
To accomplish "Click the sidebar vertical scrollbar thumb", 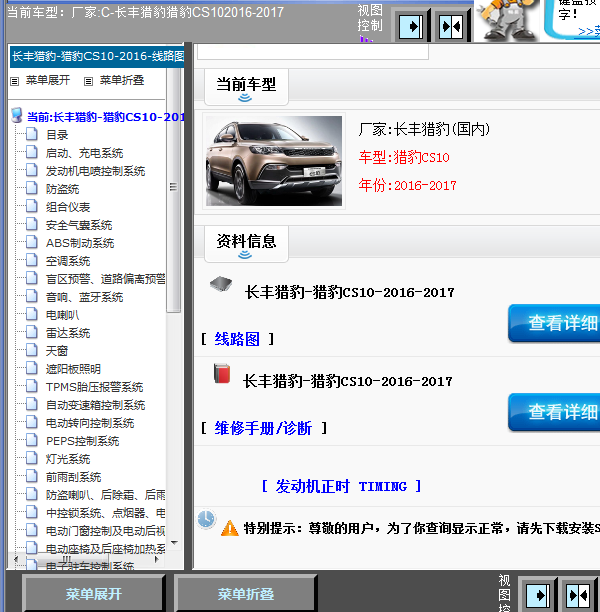I will (173, 190).
